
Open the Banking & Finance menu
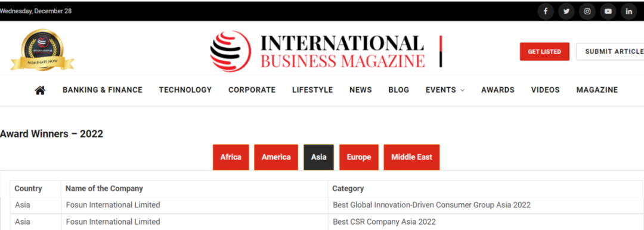tap(103, 90)
